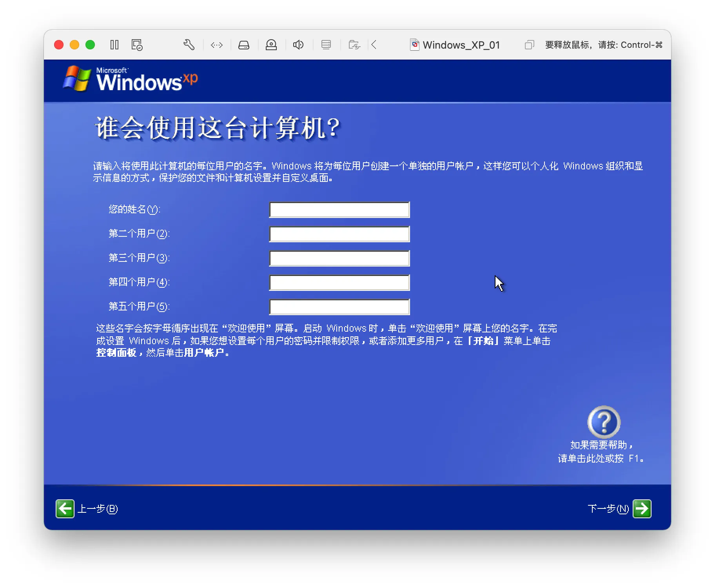Click the blue question mark help icon
This screenshot has width=715, height=588.
click(604, 422)
